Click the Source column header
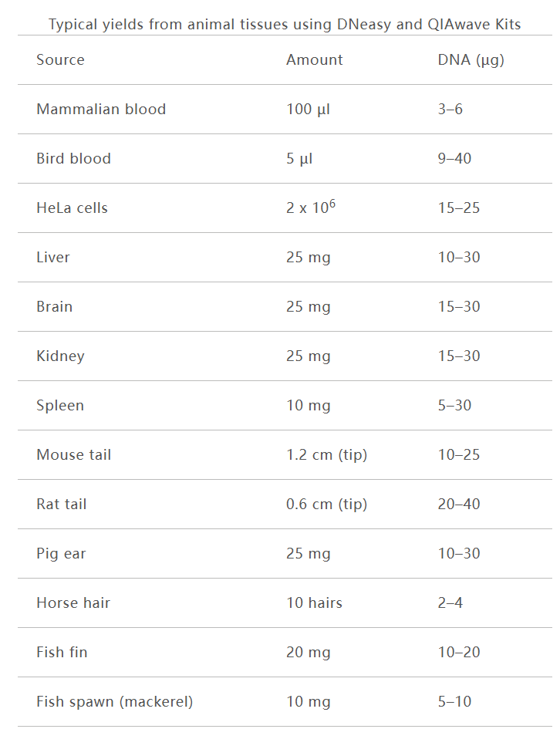The width and height of the screenshot is (560, 729). 60,60
